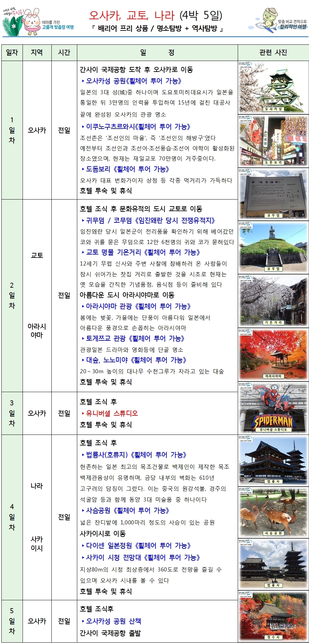The image size is (309, 644).
Task: Click the '관련 사진' column header
Action: (273, 52)
